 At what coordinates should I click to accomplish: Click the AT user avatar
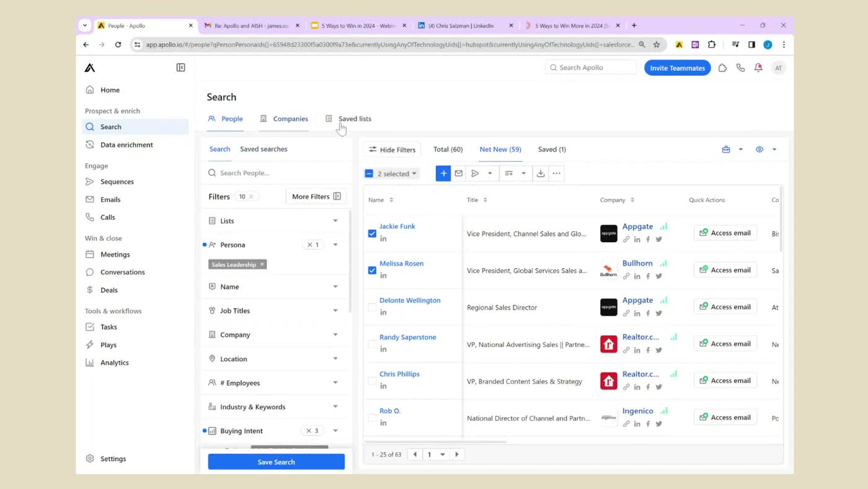click(779, 68)
